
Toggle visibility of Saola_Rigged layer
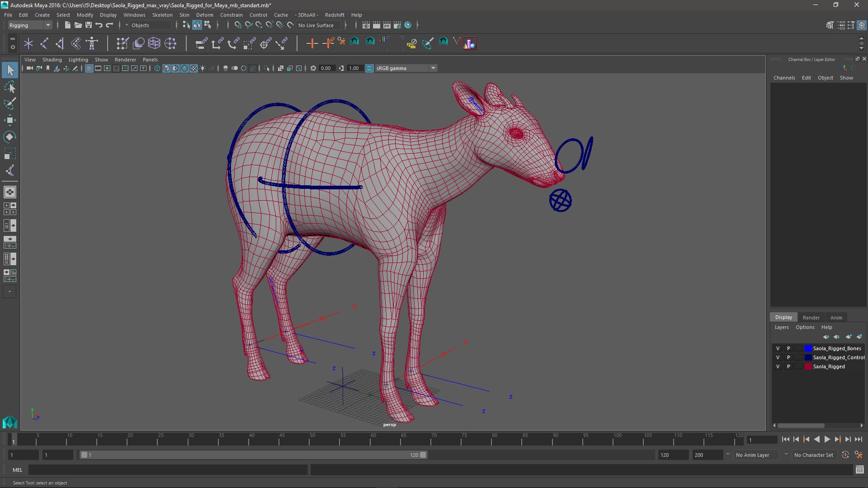[778, 366]
